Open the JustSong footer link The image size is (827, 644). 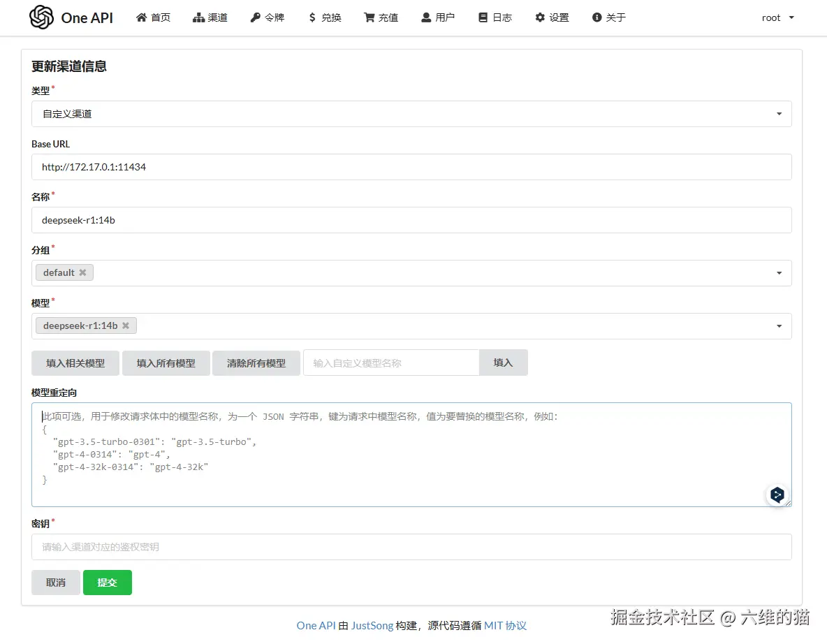pyautogui.click(x=372, y=626)
